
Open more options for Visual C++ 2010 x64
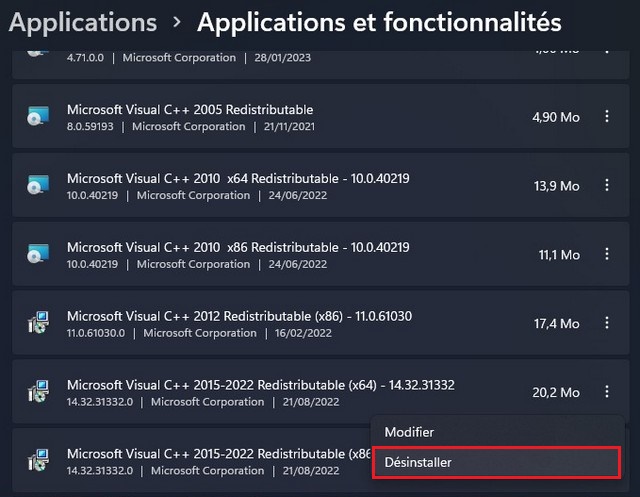click(x=607, y=185)
